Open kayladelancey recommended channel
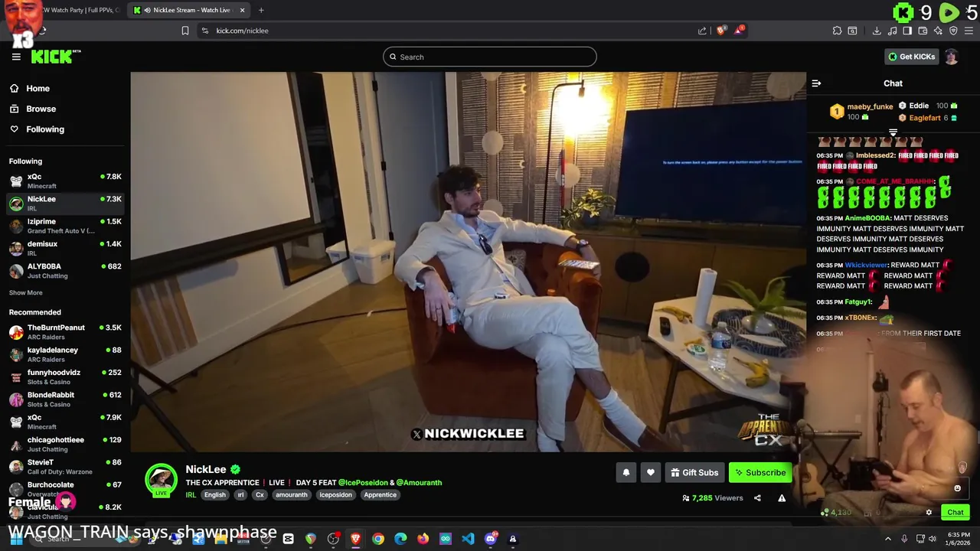 [65, 354]
